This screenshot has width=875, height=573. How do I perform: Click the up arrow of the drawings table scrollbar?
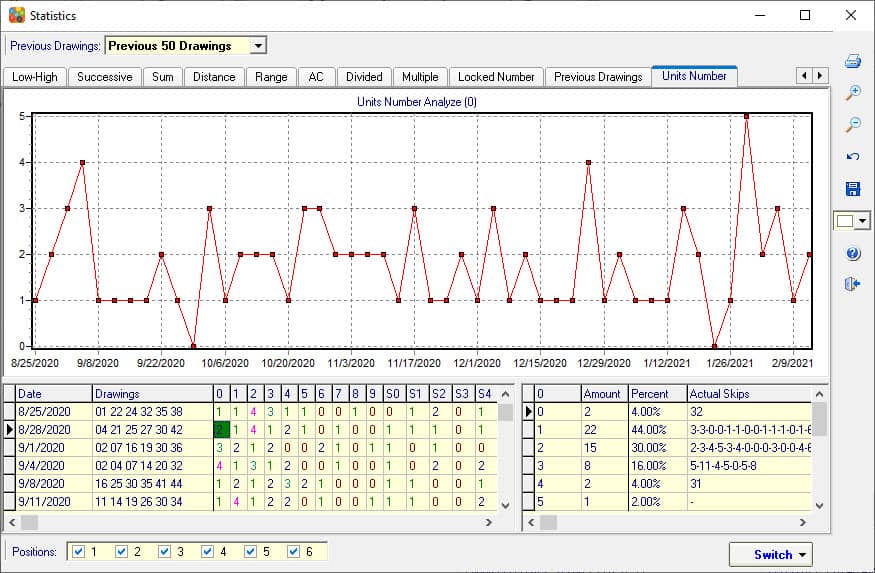(x=506, y=394)
